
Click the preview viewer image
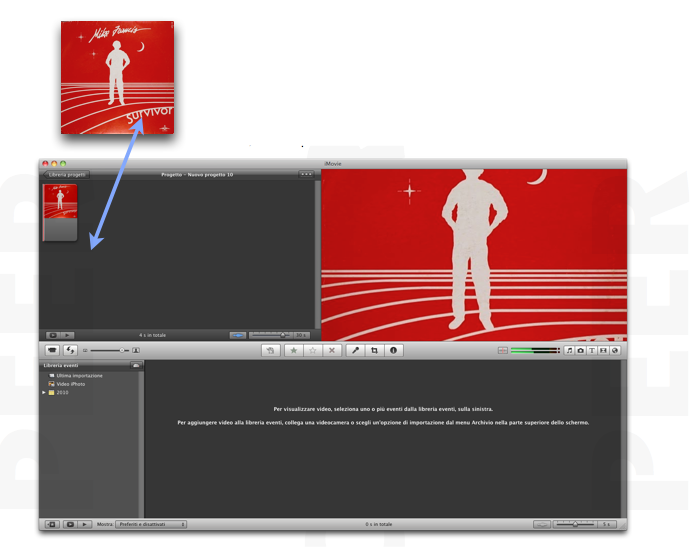474,255
